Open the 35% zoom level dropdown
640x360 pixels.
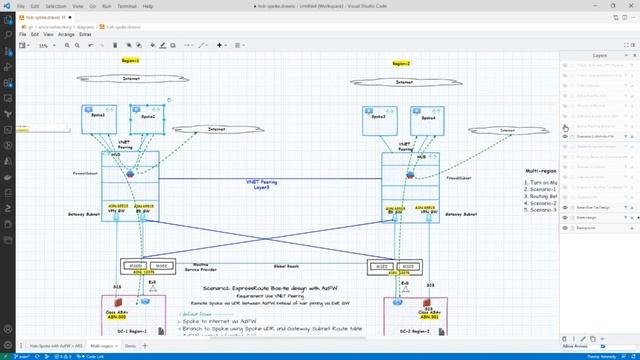(x=47, y=46)
